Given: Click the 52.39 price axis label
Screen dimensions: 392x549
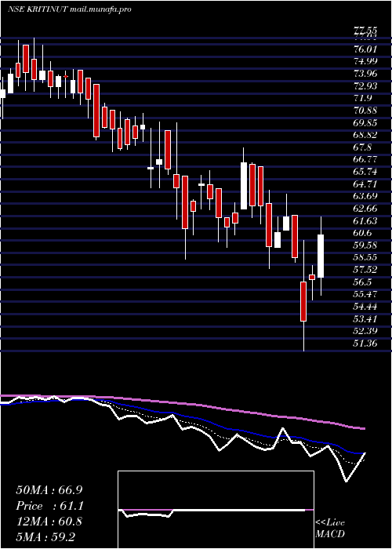Looking at the screenshot, I should 365,332.
